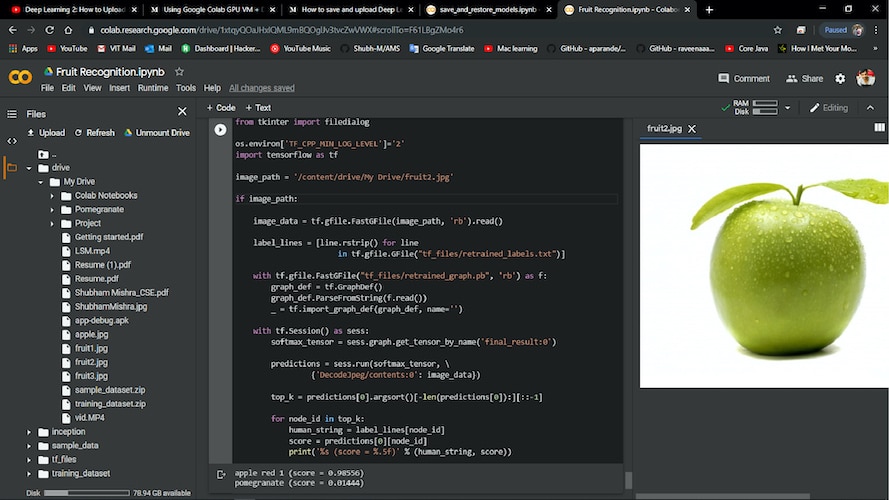
Task: Close the fruit2.jpg preview tab
Action: tap(691, 129)
